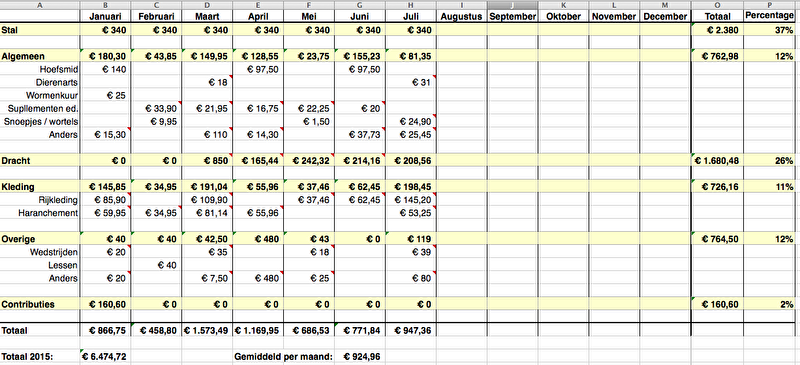Select the Wormenkuur € 25 cell
This screenshot has width=800, height=365.
coord(106,95)
